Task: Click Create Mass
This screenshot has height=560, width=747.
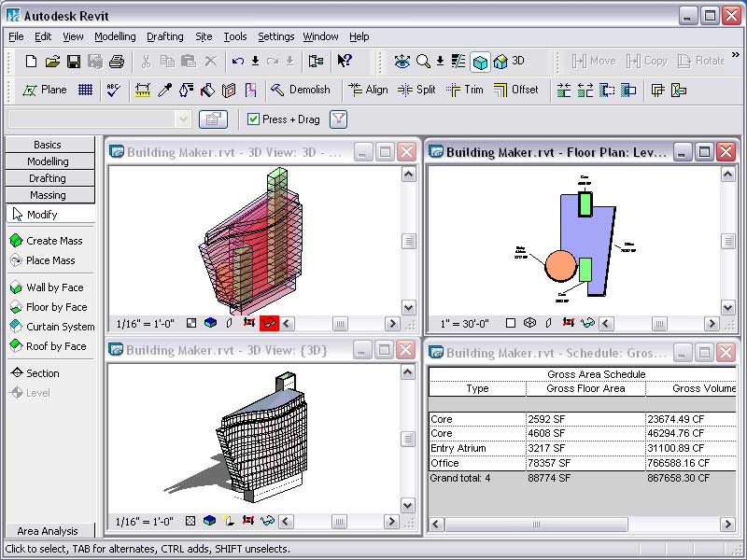Action: point(46,241)
